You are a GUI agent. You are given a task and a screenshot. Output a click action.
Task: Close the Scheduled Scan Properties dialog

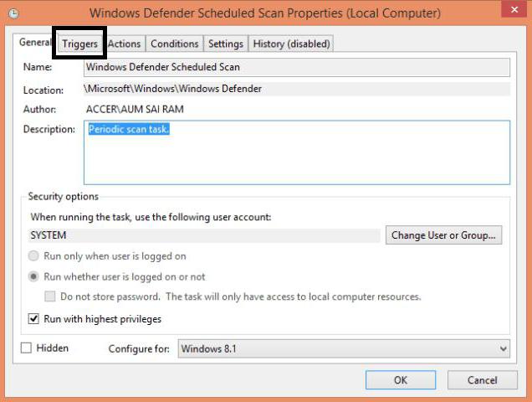[x=514, y=9]
